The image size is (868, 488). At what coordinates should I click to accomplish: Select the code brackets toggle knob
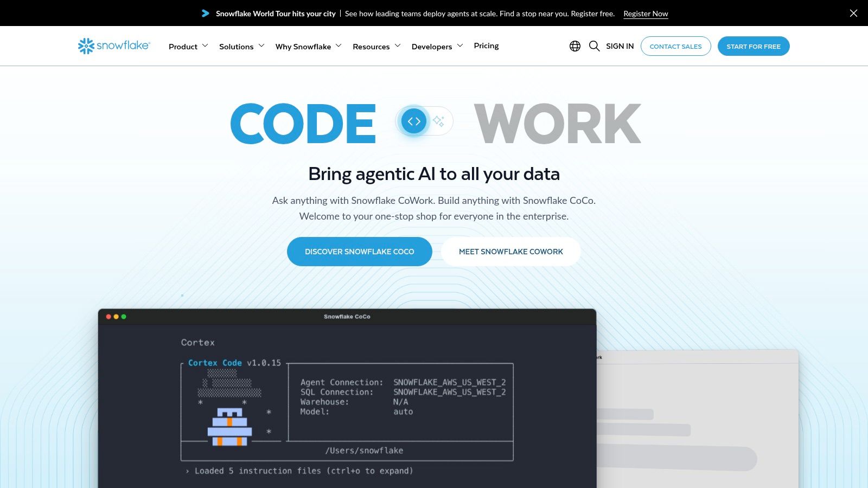(x=414, y=121)
